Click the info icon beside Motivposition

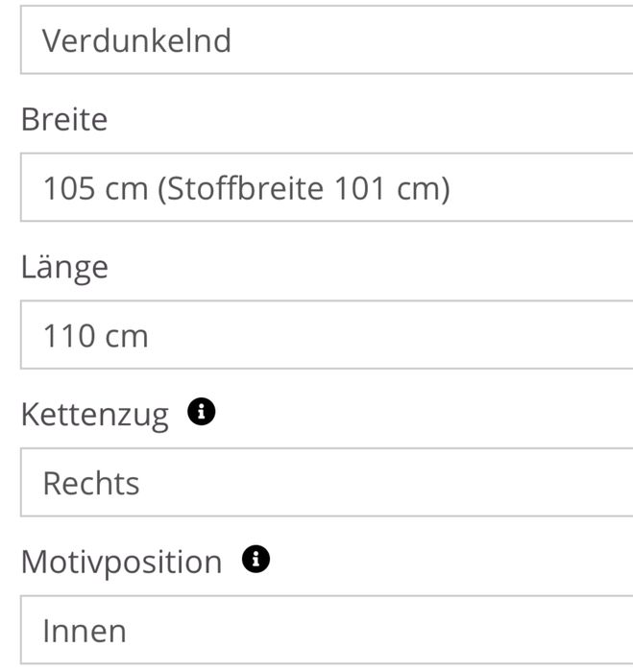pyautogui.click(x=255, y=561)
